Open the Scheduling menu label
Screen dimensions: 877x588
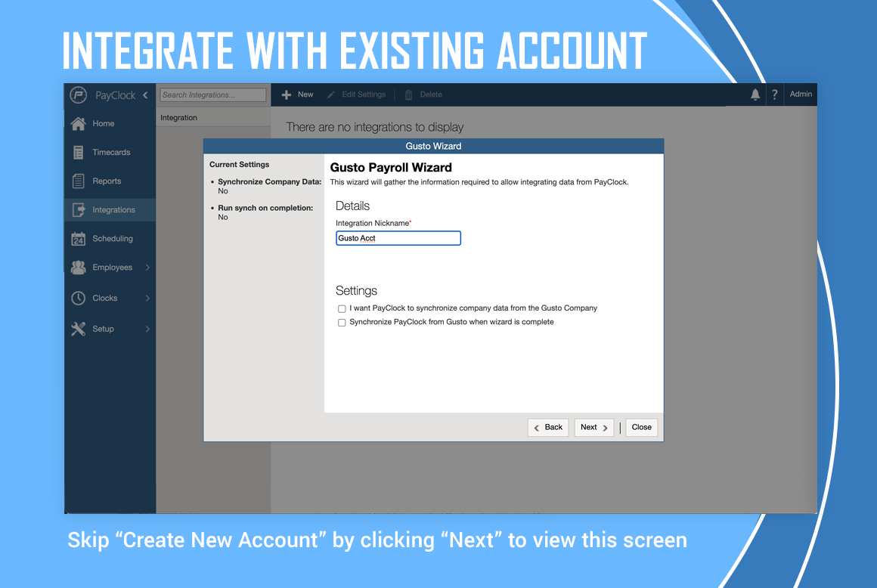(x=113, y=239)
